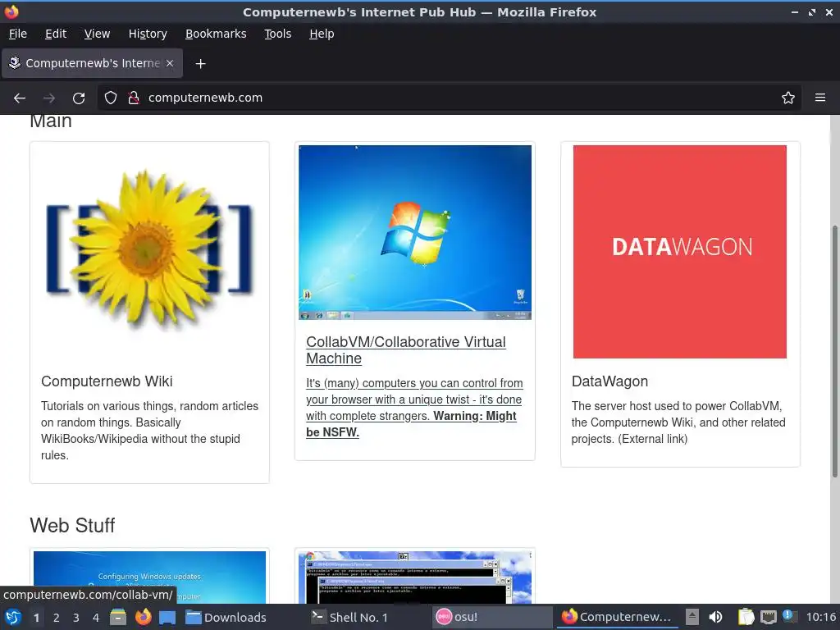Open the desktop application menu launcher
This screenshot has width=840, height=630.
(x=13, y=617)
